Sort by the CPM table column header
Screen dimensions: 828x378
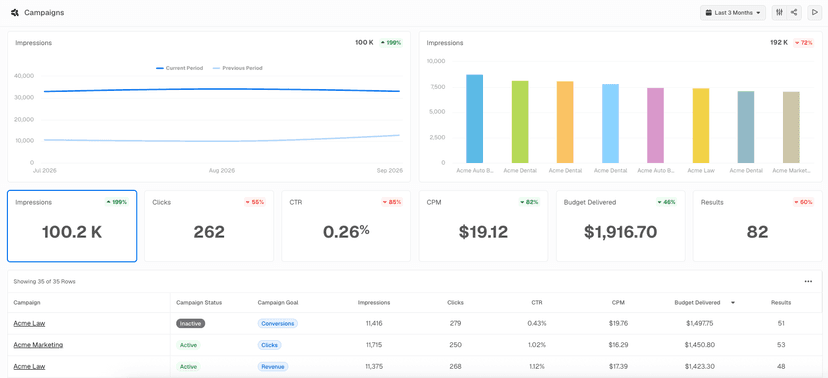click(618, 303)
